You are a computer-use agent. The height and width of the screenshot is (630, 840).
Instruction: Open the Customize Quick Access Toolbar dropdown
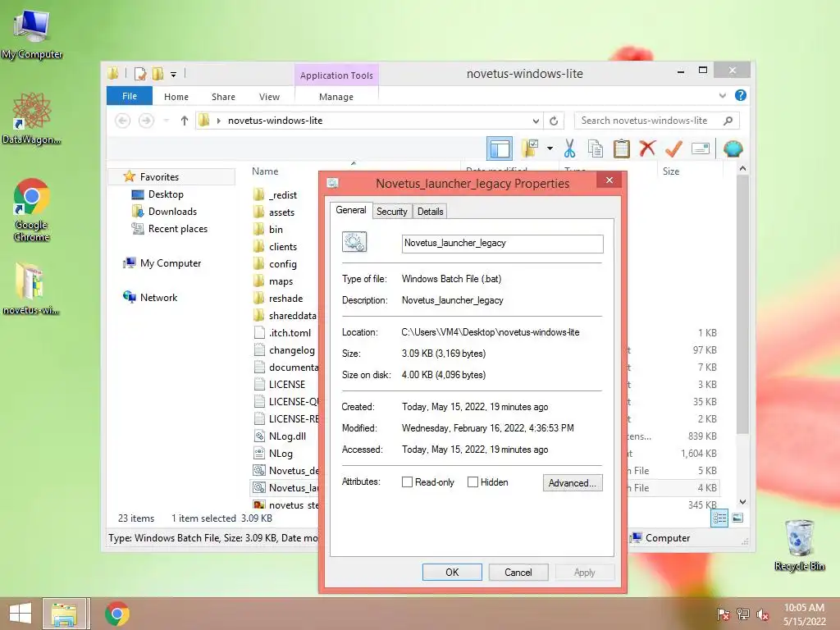(174, 75)
